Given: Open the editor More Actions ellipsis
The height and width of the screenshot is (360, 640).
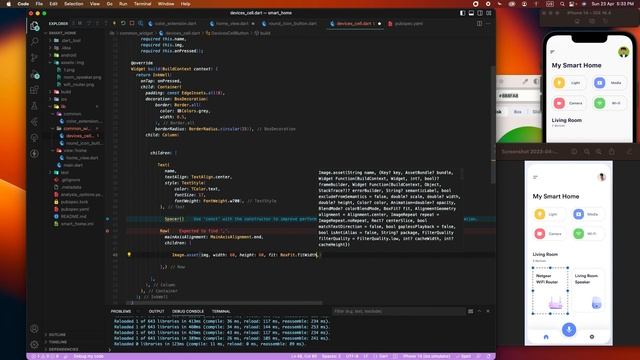Looking at the screenshot, I should (x=488, y=23).
